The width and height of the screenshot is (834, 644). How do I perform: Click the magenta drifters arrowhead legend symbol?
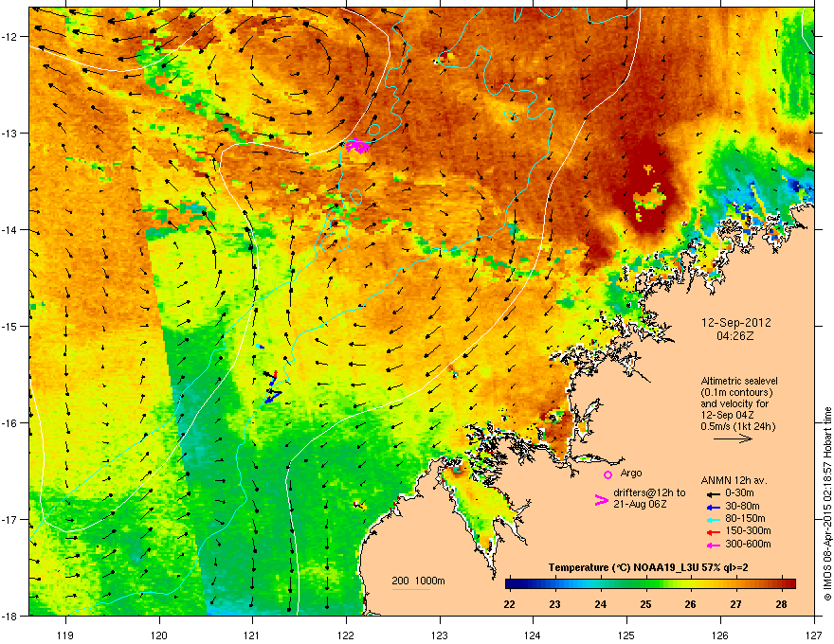click(x=601, y=500)
